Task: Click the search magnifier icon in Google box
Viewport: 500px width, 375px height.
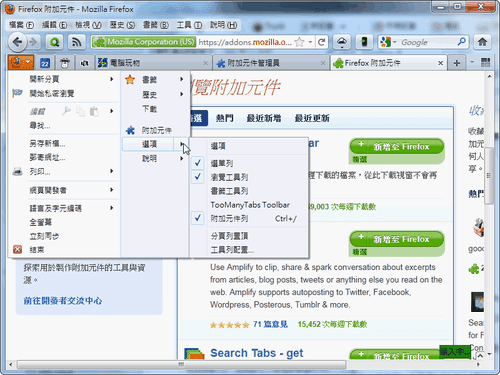Action: pos(461,42)
